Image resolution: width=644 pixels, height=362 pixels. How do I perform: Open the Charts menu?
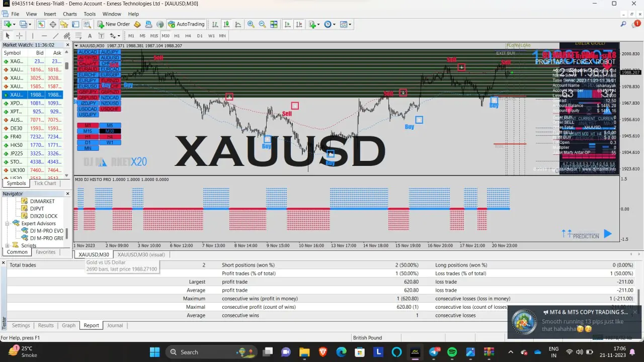click(70, 14)
